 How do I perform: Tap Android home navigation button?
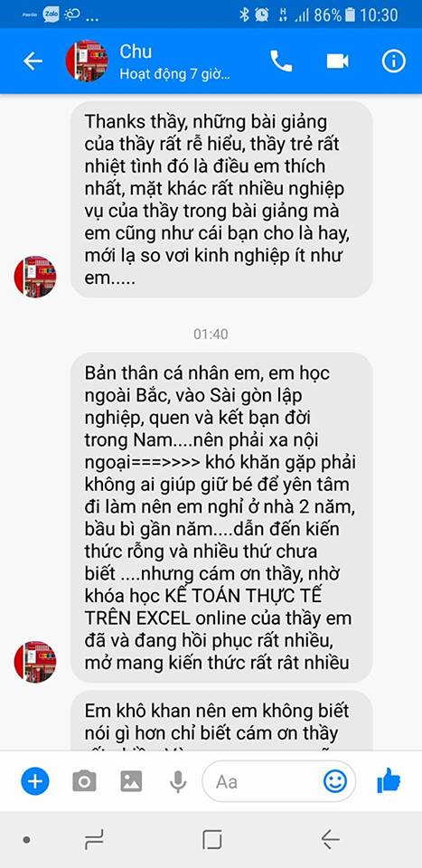(x=211, y=840)
